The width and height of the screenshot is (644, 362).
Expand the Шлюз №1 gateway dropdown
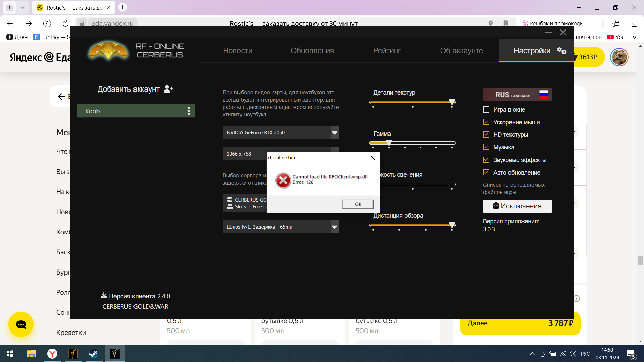pyautogui.click(x=334, y=227)
